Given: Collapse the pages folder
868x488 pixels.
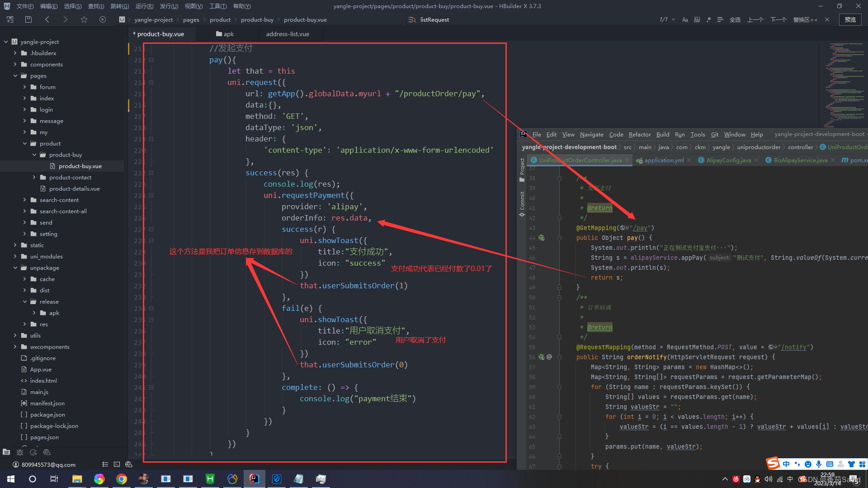Looking at the screenshot, I should (x=15, y=75).
